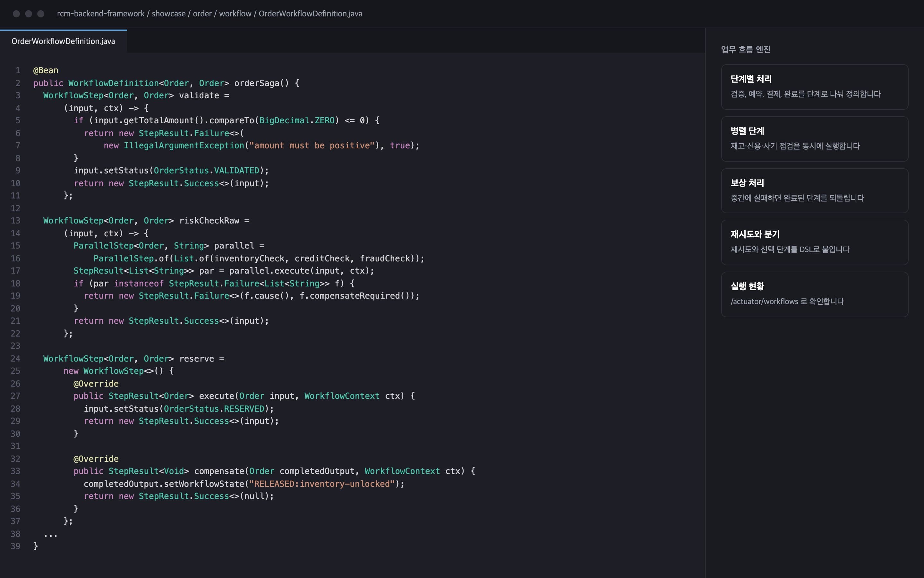
Task: Click the /actuator/workflows description text
Action: 787,301
